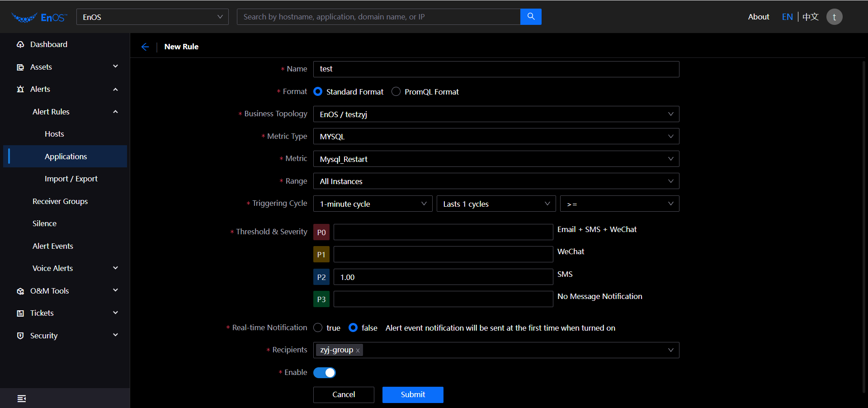The image size is (868, 408).
Task: Collapse the sidebar with bottom menu icon
Action: tap(21, 399)
